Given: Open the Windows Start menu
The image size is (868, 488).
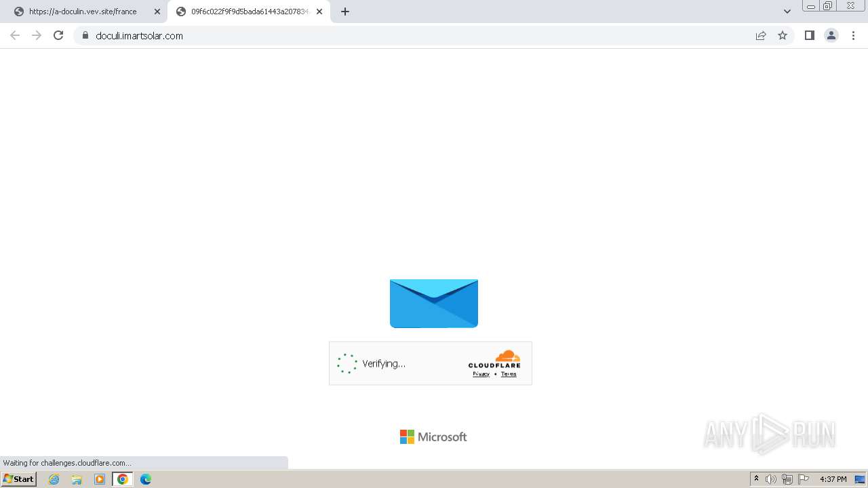Looking at the screenshot, I should [19, 479].
